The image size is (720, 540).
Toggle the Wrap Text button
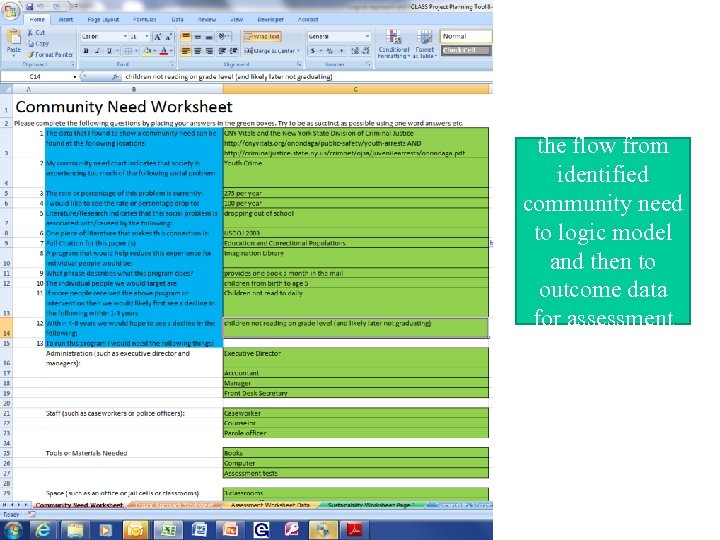tap(262, 37)
